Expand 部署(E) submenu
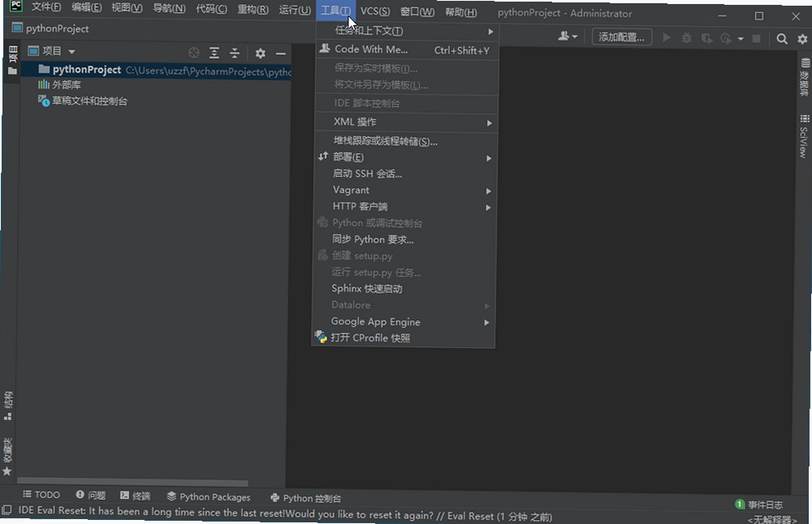 [x=407, y=157]
